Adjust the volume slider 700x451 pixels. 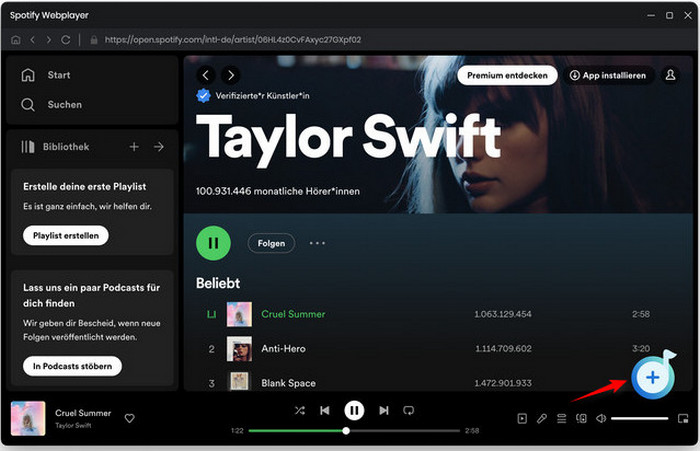640,418
